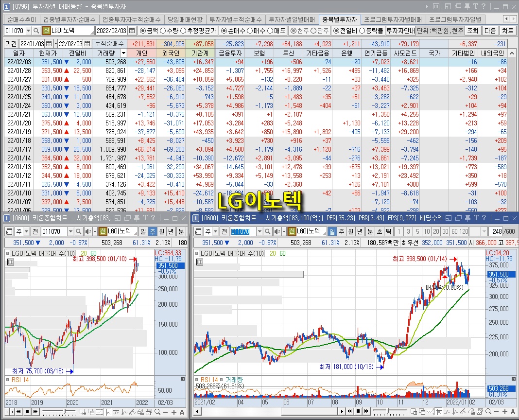Viewport: 519px width, 420px height.
Task: Open the period end date calendar 22/02/03
Action: (x=87, y=44)
